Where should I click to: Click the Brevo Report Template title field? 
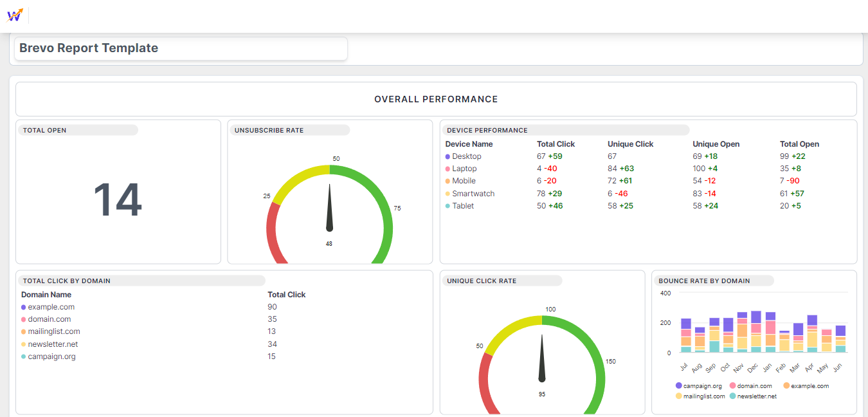point(181,48)
